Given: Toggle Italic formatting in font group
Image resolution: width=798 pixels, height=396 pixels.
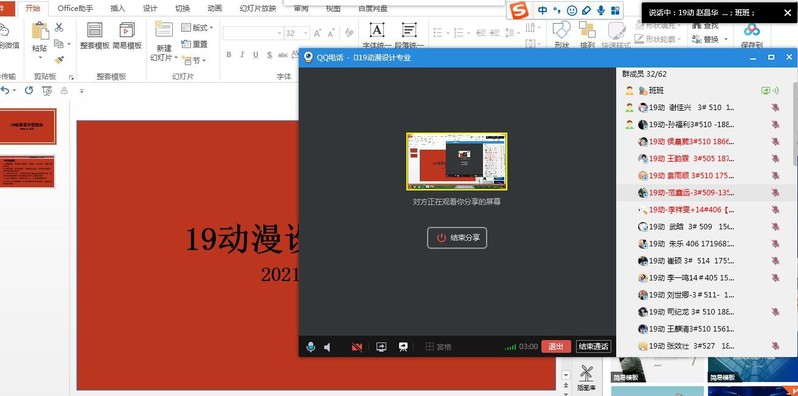Looking at the screenshot, I should coord(242,55).
